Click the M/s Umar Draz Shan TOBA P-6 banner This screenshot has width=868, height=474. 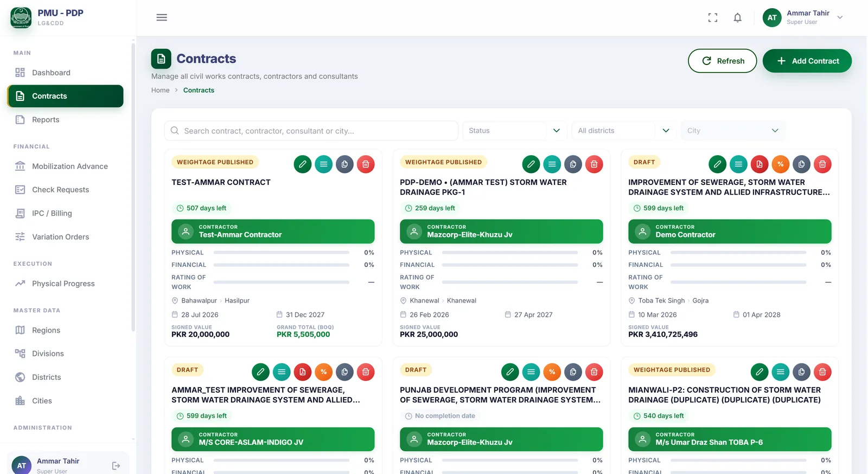click(x=730, y=439)
